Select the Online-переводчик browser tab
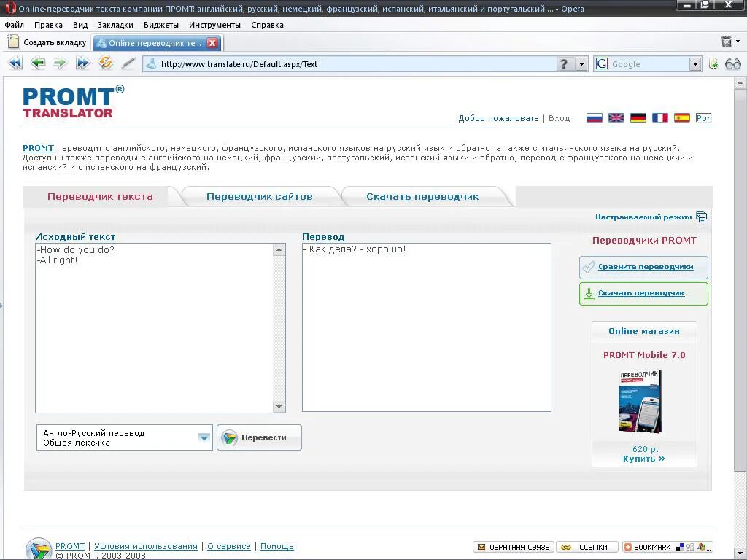This screenshot has width=747, height=560. pyautogui.click(x=158, y=43)
